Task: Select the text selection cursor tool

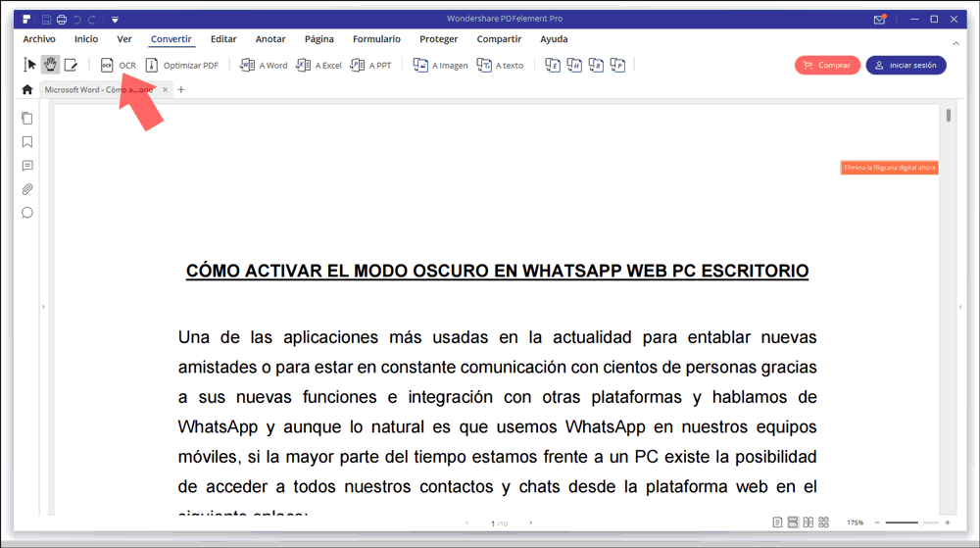Action: (x=29, y=65)
